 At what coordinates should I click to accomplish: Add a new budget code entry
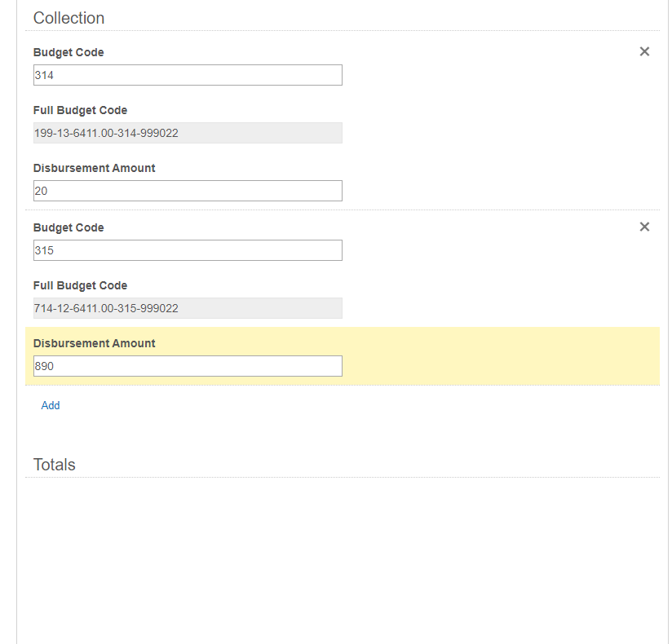pos(50,405)
